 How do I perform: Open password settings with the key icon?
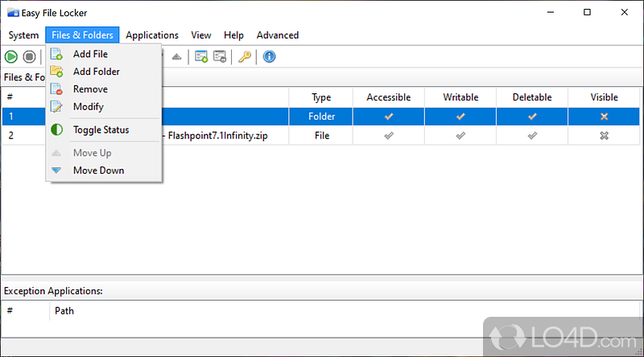click(245, 56)
